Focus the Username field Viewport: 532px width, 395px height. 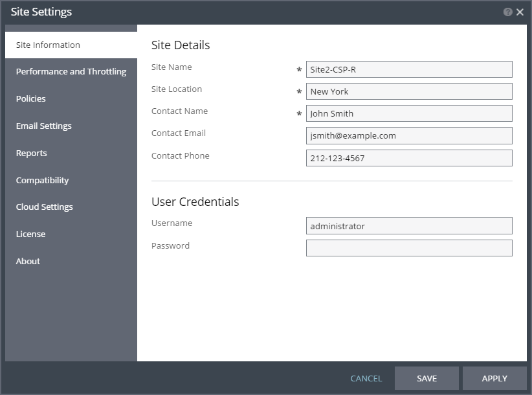tap(409, 226)
